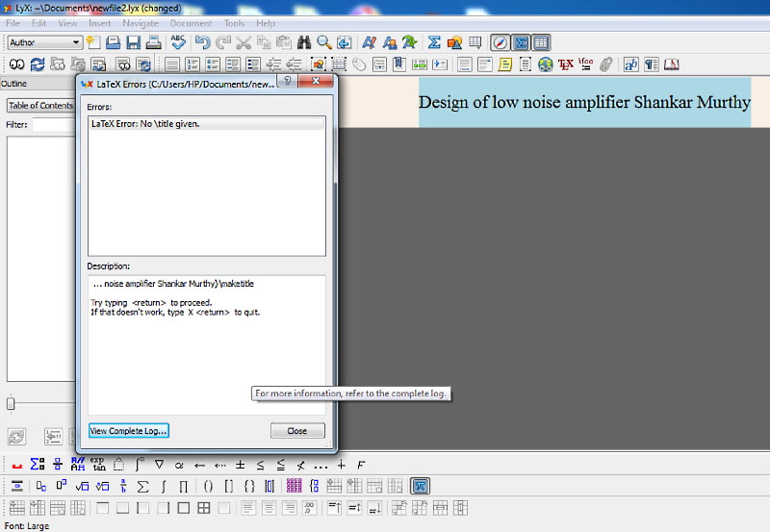Insert the proportional-to alpha symbol
The width and height of the screenshot is (770, 532).
[x=179, y=465]
